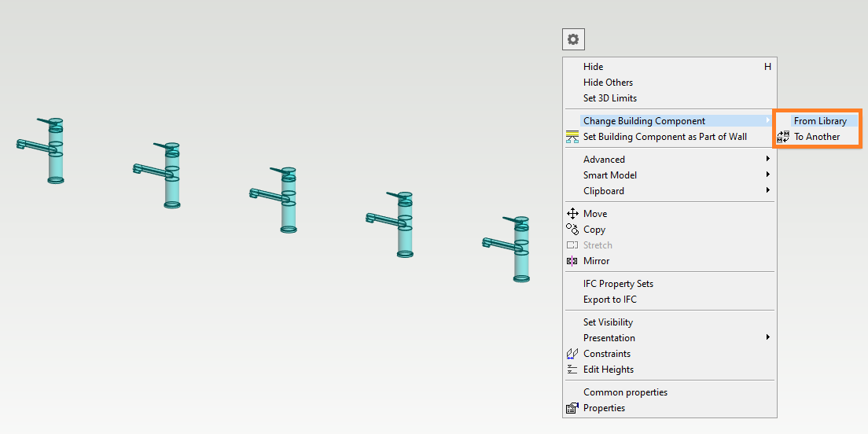
Task: Click the Constraints icon
Action: click(572, 354)
